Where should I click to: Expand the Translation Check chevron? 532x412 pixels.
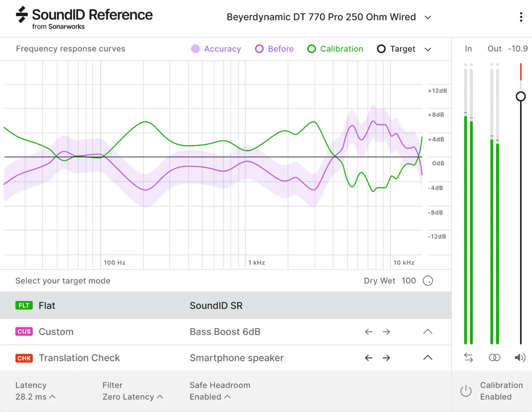[x=428, y=358]
